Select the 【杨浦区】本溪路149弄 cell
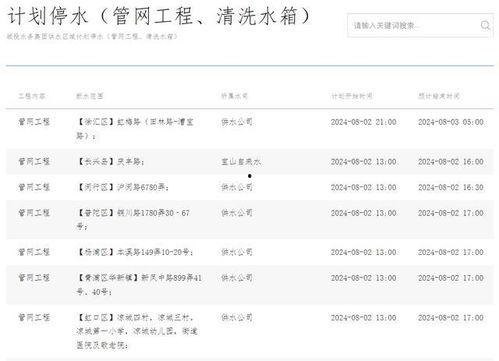This screenshot has width=499, height=361. point(135,252)
